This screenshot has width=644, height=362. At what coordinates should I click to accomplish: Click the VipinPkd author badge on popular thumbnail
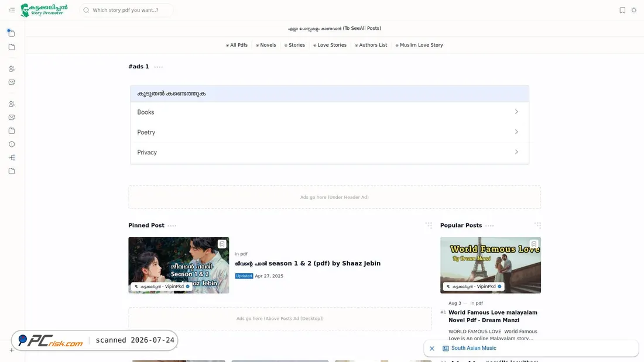point(474,287)
